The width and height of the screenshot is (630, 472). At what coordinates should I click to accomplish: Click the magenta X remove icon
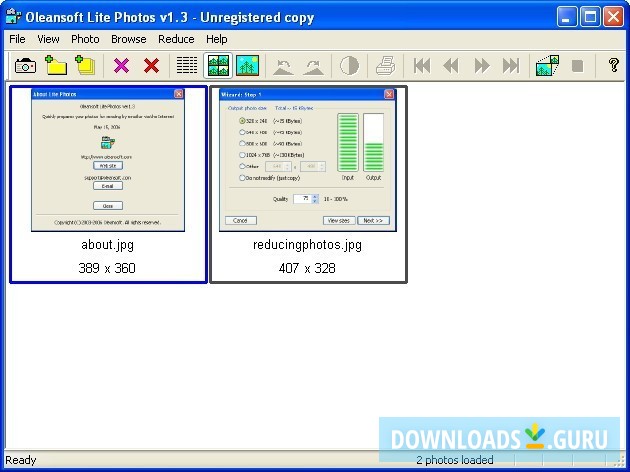coord(121,65)
